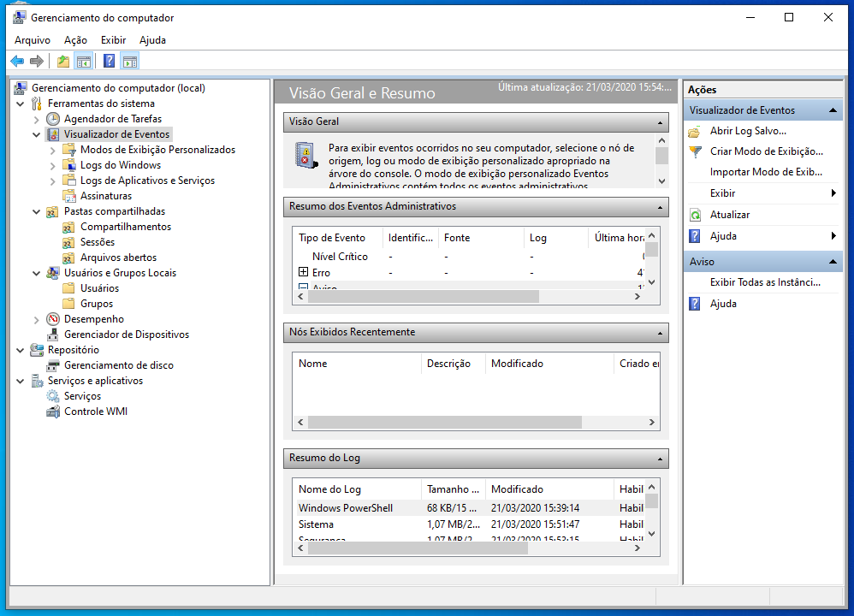The height and width of the screenshot is (616, 854).
Task: Open the Exibir menu in menu bar
Action: 113,40
